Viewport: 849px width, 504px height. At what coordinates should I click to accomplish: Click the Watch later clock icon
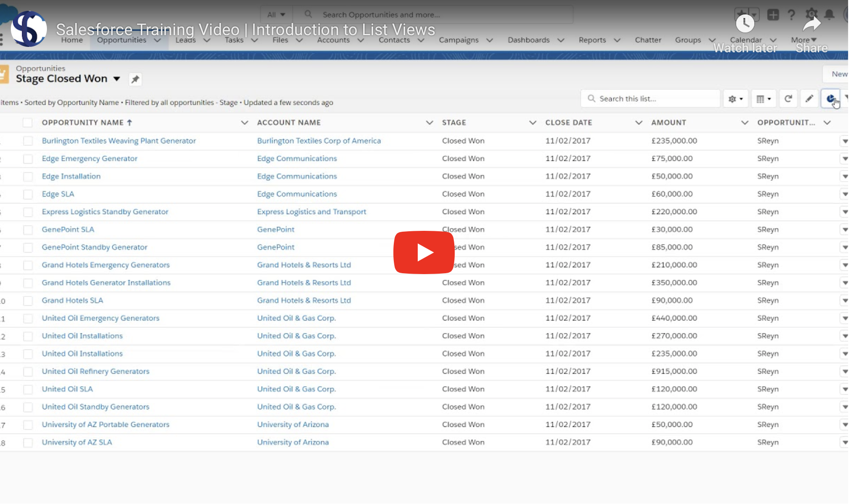pyautogui.click(x=745, y=24)
